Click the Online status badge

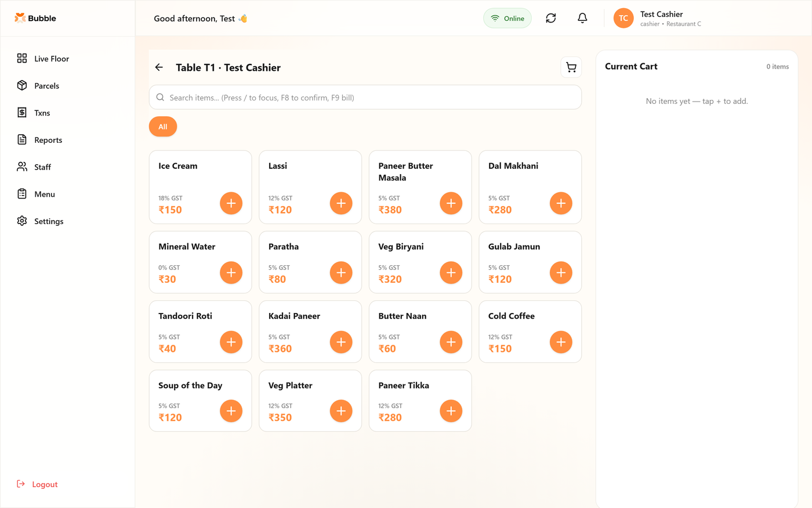pyautogui.click(x=507, y=19)
